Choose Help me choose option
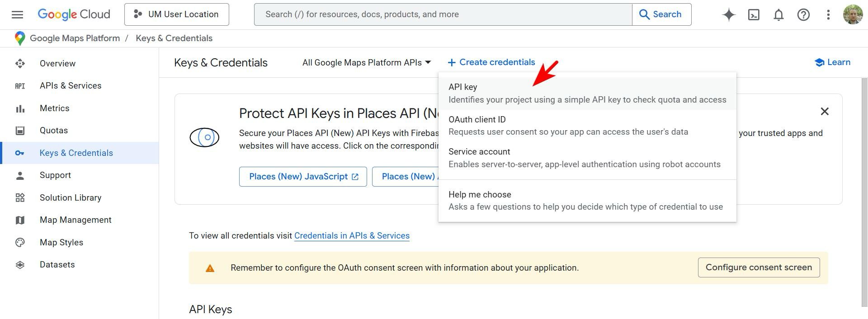868x319 pixels. pos(587,201)
